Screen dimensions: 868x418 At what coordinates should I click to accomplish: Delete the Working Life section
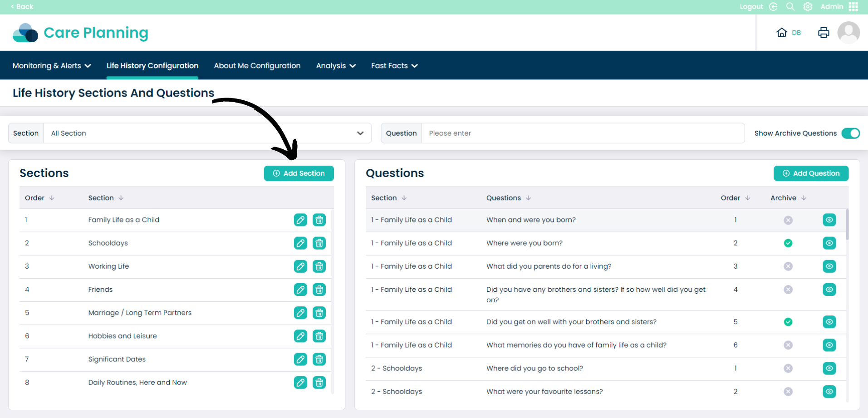319,266
